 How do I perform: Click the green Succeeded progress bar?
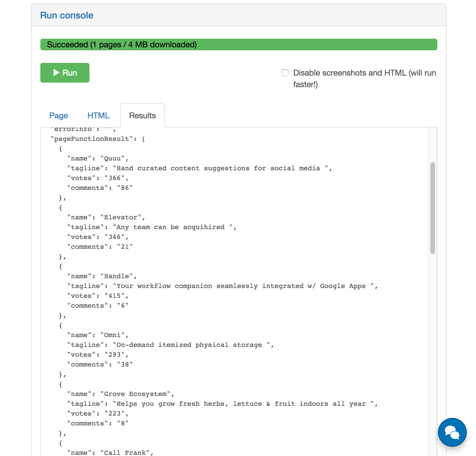239,44
